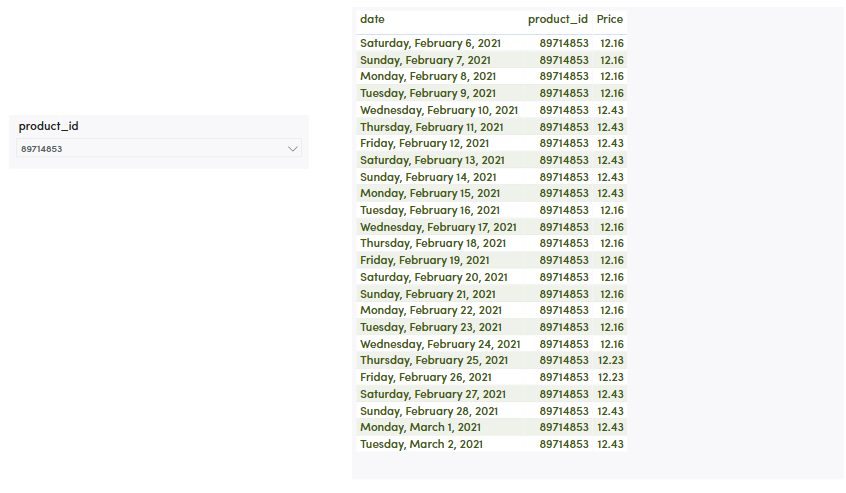Screen dimensions: 846x493
Task: Click product id 89714853 in February 25 row
Action: [x=564, y=360]
